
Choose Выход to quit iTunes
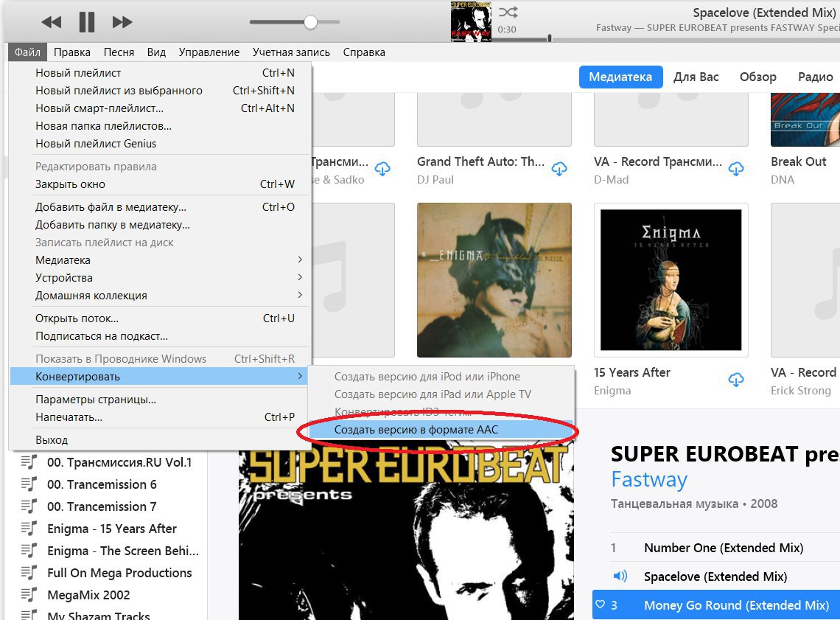click(160, 439)
